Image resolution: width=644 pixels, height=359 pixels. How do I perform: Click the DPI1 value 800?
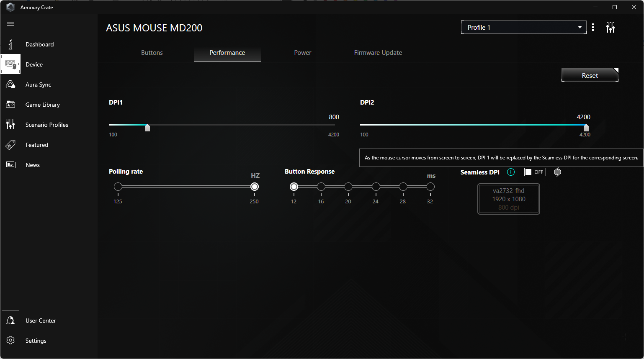click(x=334, y=117)
